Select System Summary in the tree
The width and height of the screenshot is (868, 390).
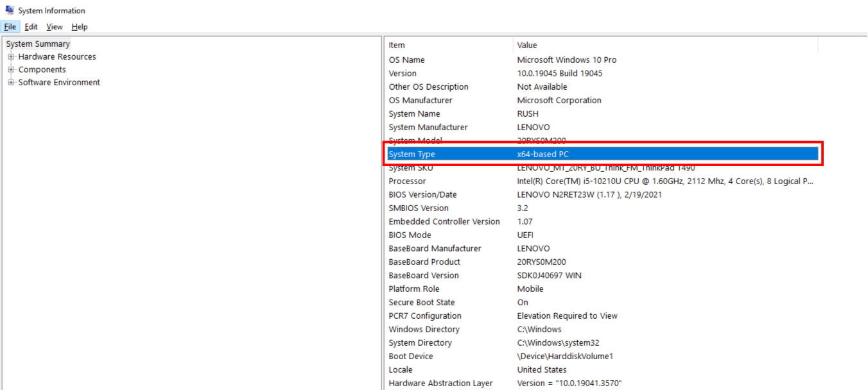[x=38, y=44]
